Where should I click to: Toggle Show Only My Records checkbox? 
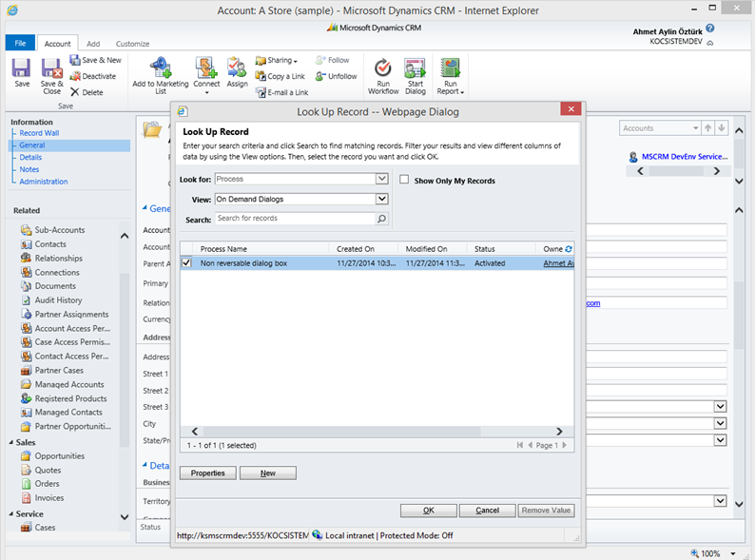coord(404,179)
